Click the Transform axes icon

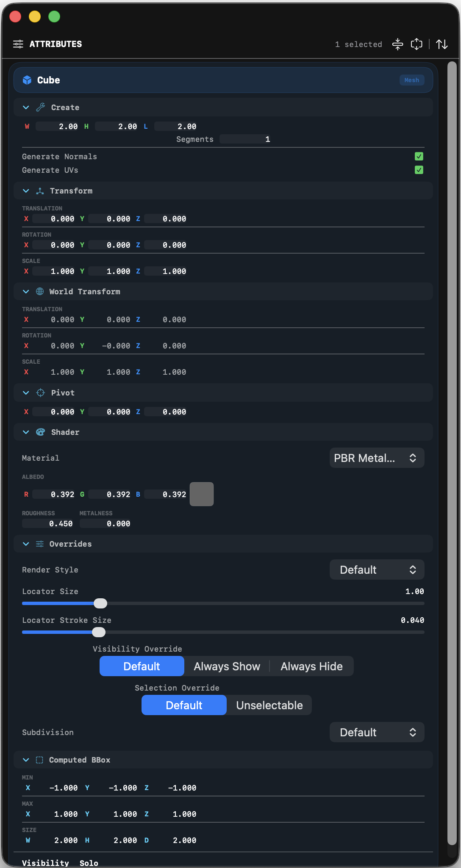40,191
